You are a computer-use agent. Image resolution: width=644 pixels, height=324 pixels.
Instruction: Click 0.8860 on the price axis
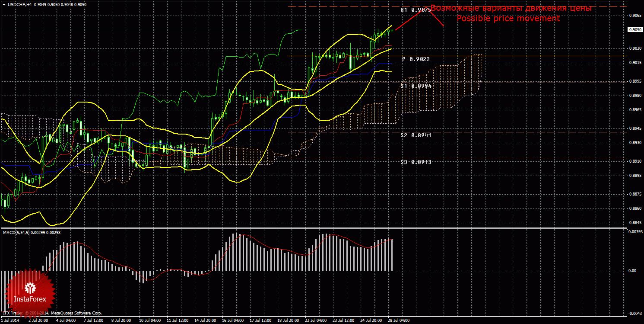point(635,209)
